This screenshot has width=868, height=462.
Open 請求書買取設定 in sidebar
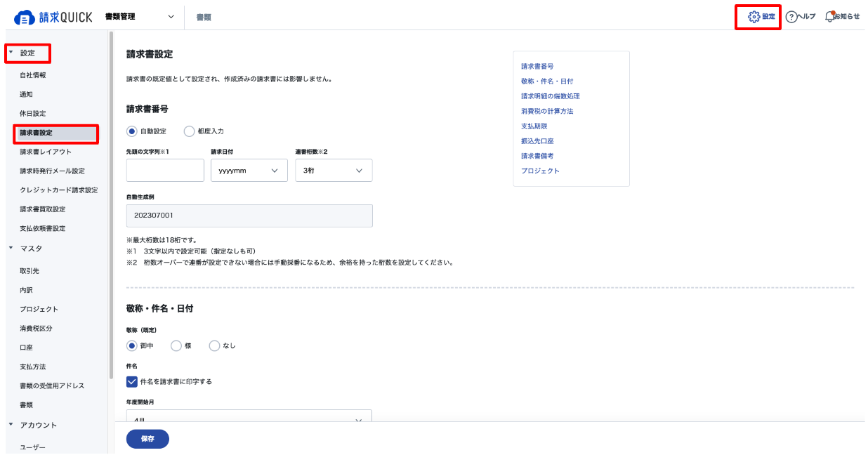pos(43,209)
